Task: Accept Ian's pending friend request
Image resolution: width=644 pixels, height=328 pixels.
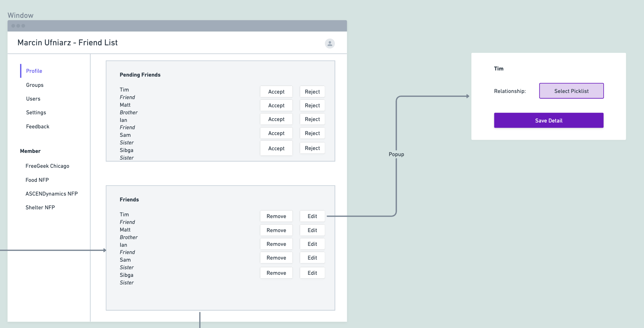Action: 276,119
